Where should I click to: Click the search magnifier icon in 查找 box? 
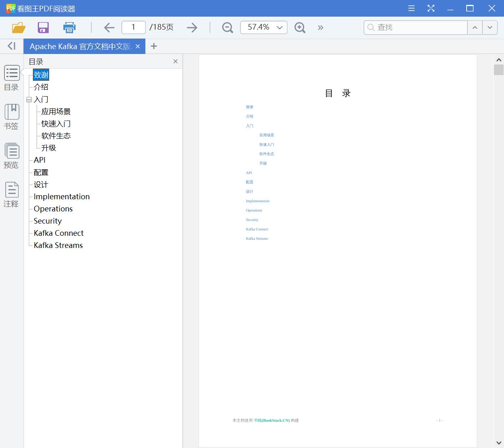point(370,27)
